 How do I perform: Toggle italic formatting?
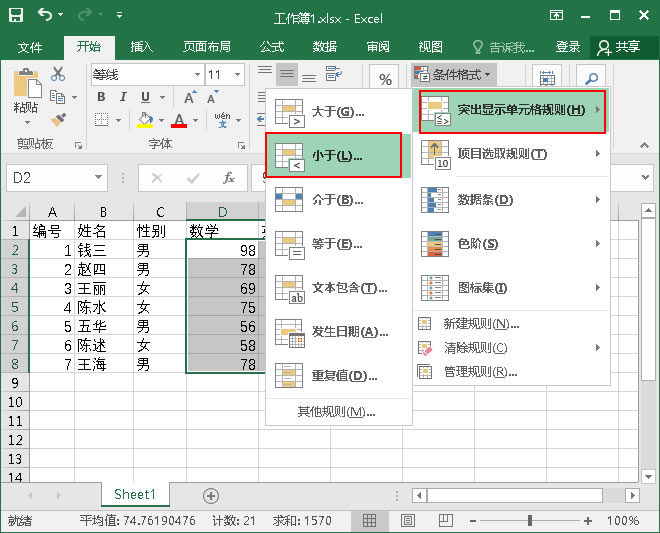click(x=123, y=97)
